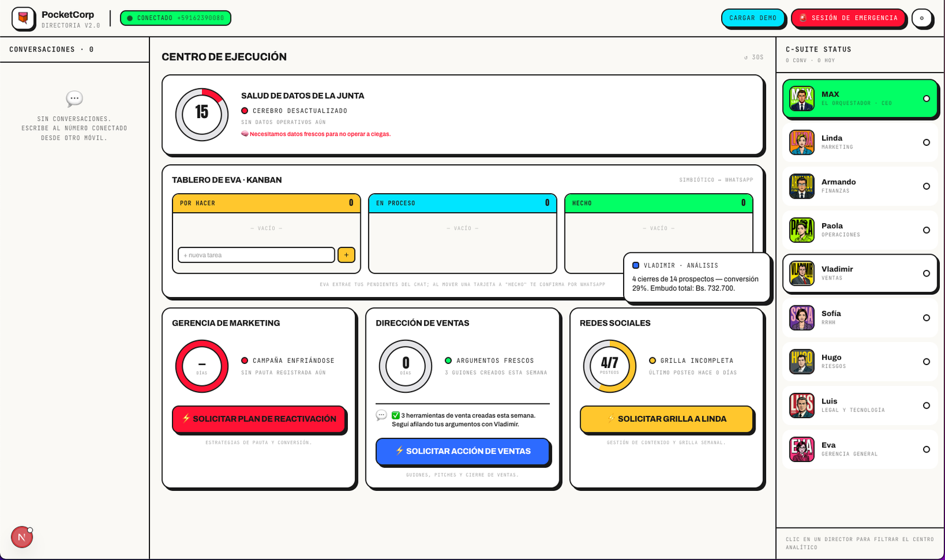Viewport: 945px width, 560px height.
Task: Click the En Proceso kanban column header
Action: [x=462, y=203]
